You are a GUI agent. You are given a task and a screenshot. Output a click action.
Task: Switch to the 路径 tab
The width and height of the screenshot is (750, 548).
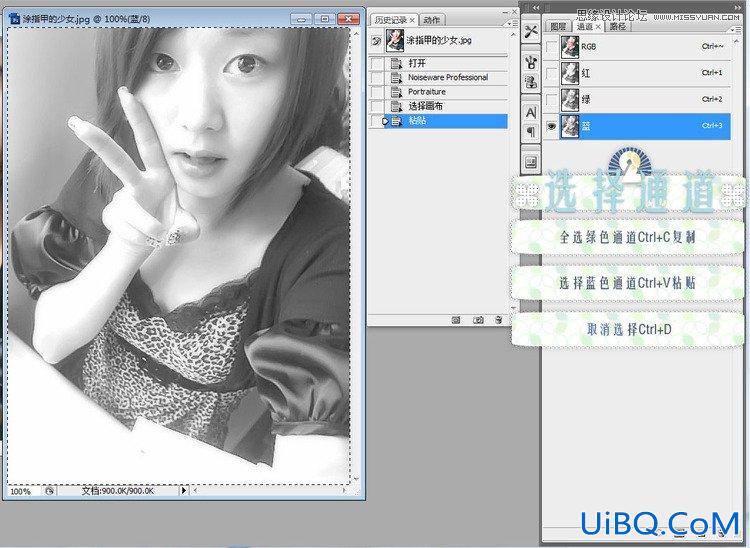coord(618,27)
